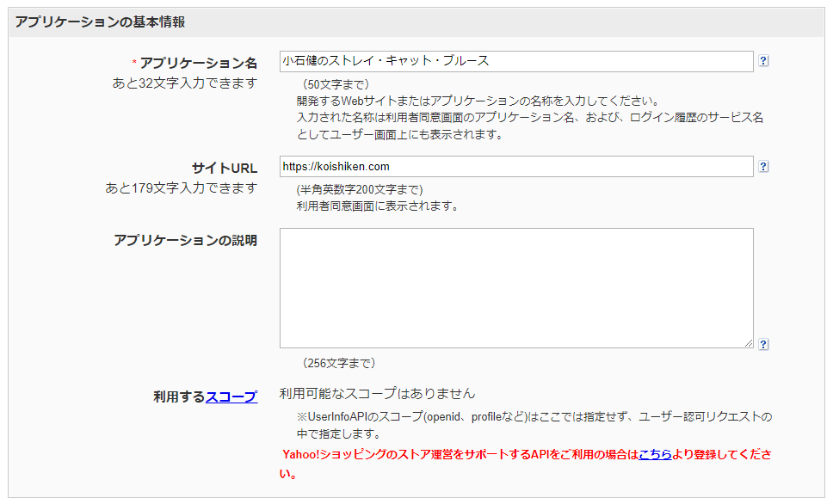Click the サイトURL input field
Viewport: 833px width, 504px height.
coord(516,166)
